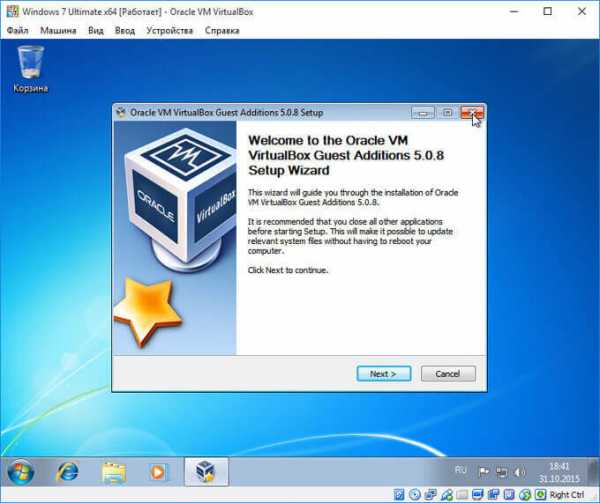Viewport: 600px width, 503px height.
Task: Open the Action Center flag icon
Action: pos(485,470)
